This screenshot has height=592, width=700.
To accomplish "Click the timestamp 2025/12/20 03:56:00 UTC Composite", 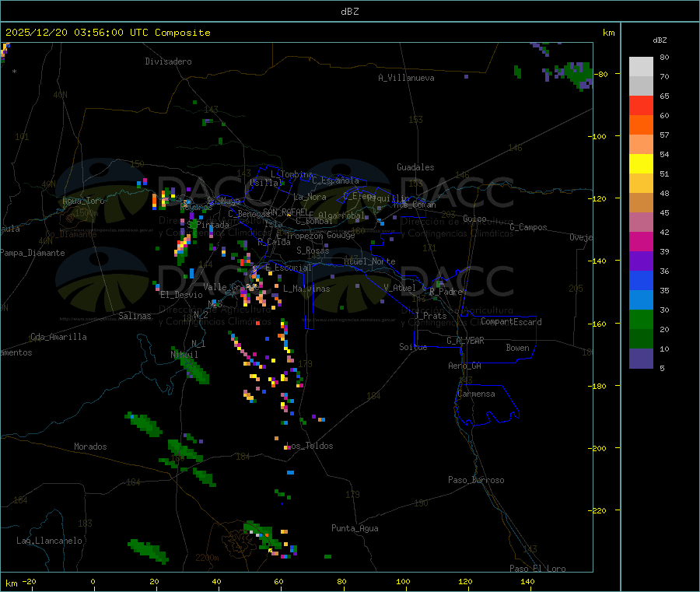I will click(107, 33).
